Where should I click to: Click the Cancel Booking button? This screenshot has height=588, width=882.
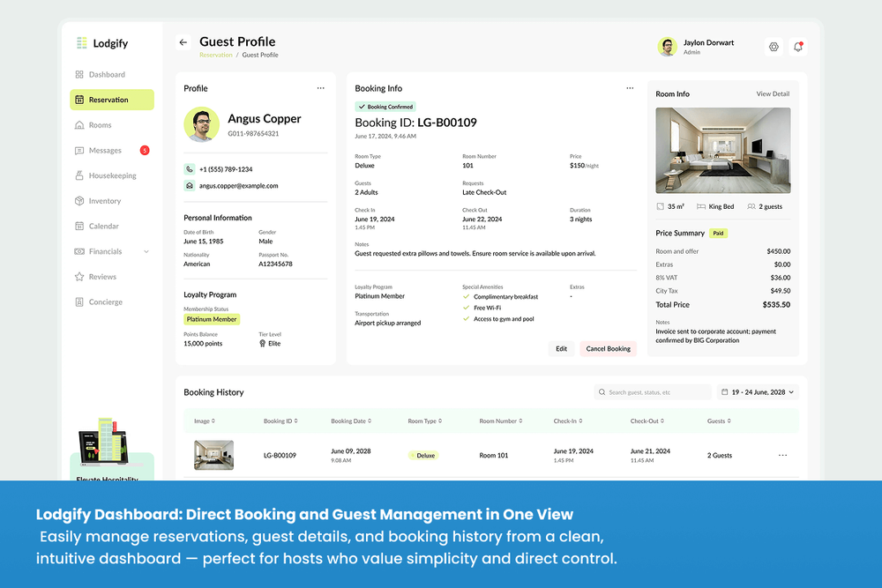[x=608, y=348]
